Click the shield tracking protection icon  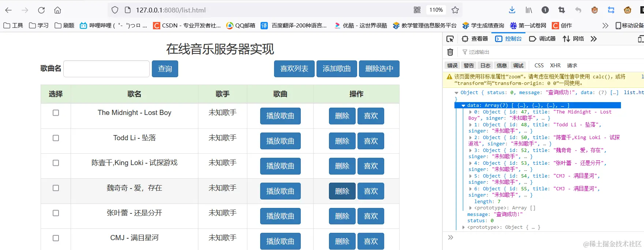pyautogui.click(x=115, y=10)
